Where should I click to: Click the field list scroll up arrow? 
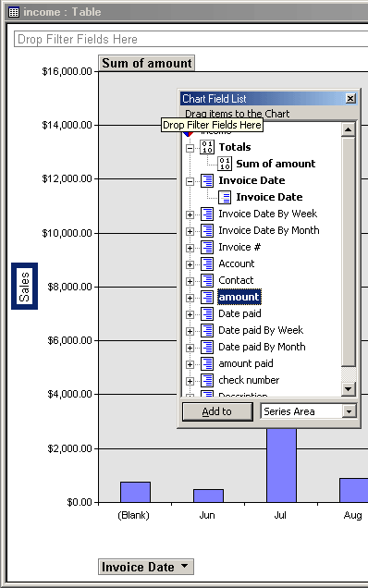[x=348, y=129]
